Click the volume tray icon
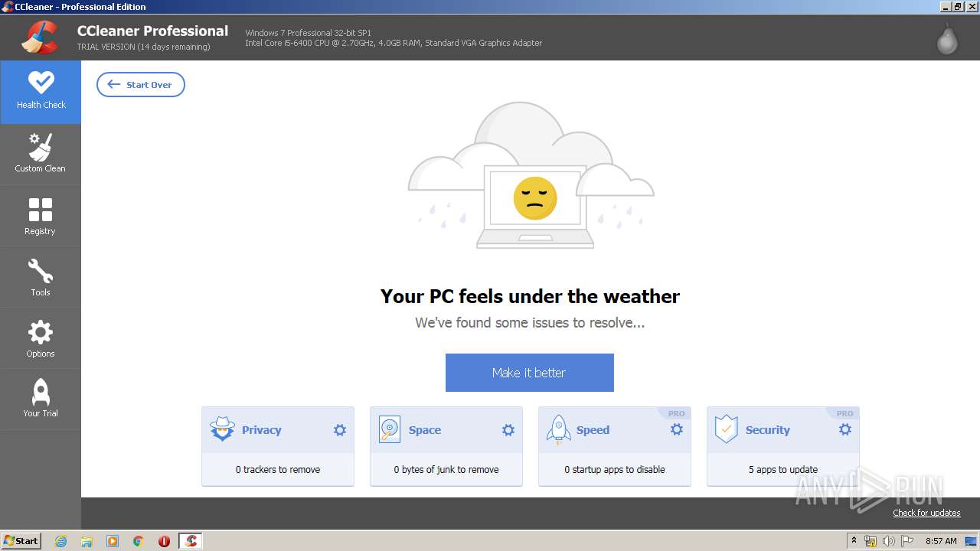This screenshot has width=980, height=551. coord(888,541)
